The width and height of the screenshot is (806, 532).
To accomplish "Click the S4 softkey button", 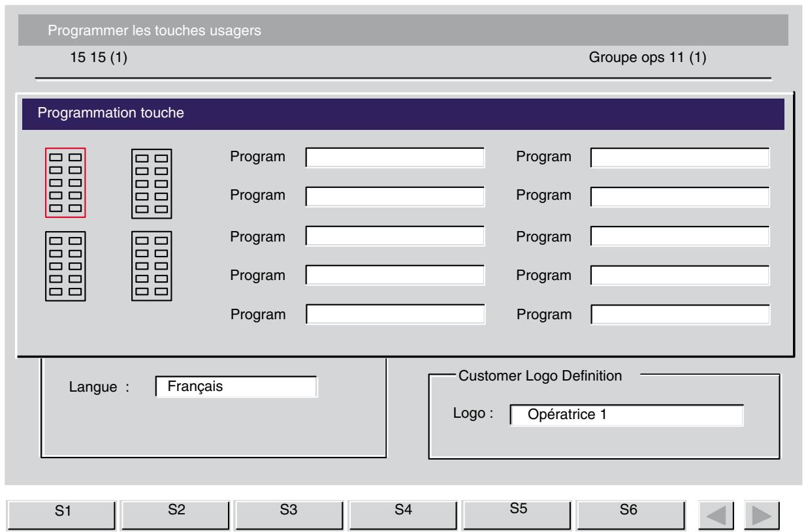I will coord(404,514).
